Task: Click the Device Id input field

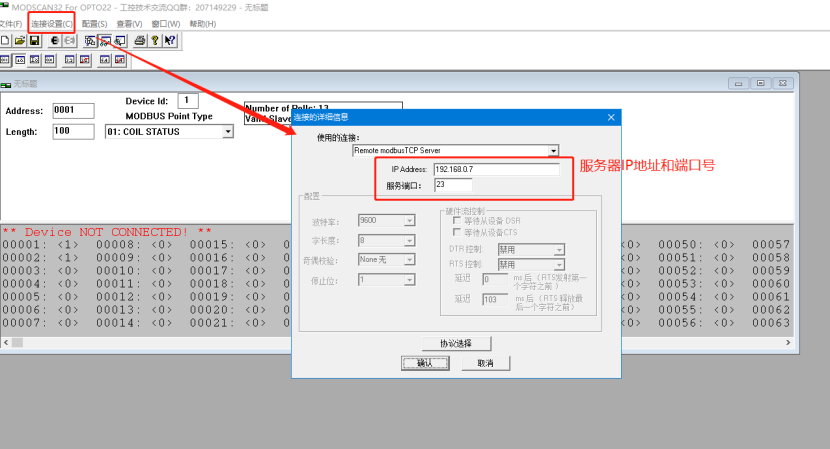Action: 188,101
